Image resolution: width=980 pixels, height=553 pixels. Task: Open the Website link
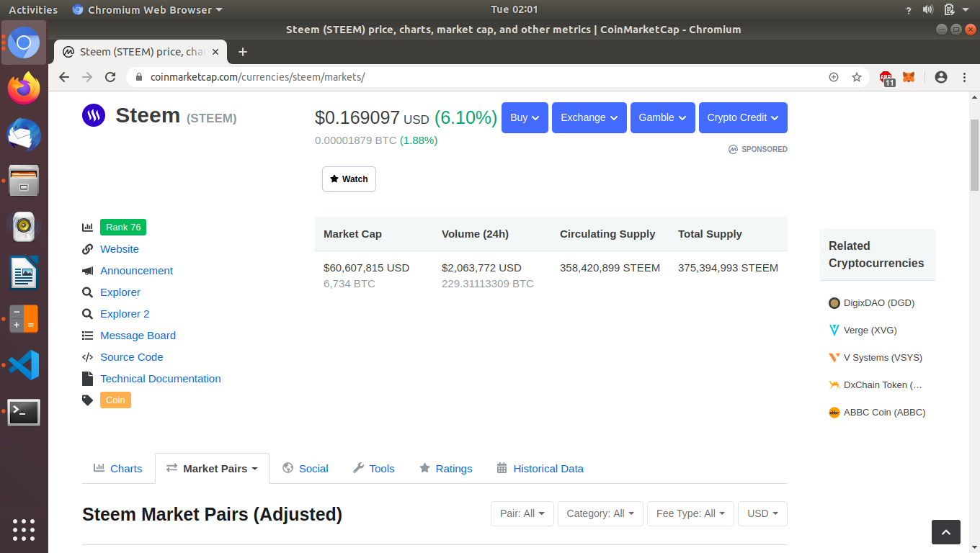[x=120, y=249]
